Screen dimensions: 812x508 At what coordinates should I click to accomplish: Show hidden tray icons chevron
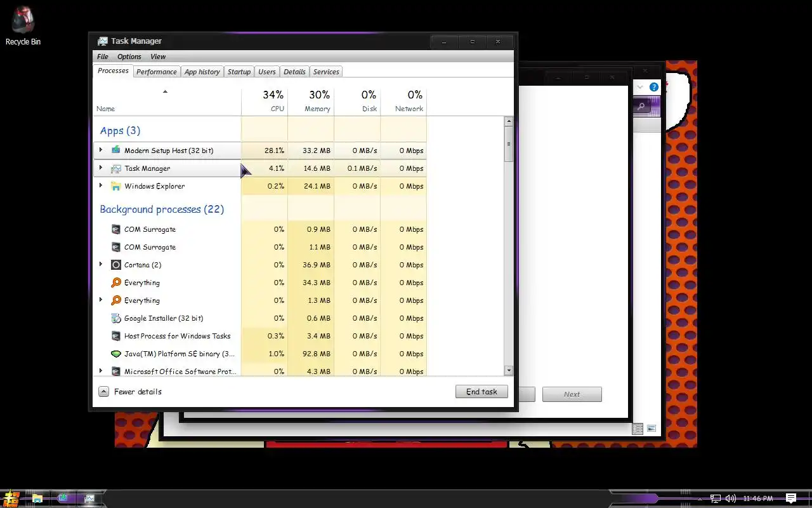[x=701, y=498]
